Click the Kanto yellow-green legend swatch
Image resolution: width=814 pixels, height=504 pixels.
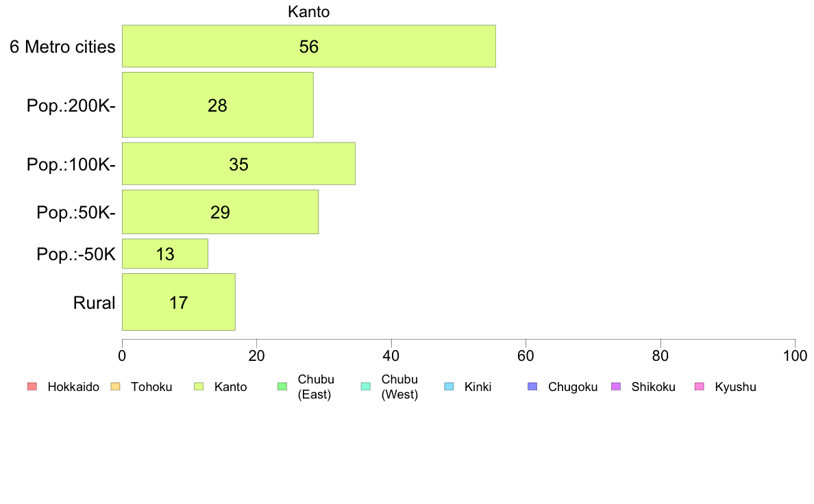[199, 386]
